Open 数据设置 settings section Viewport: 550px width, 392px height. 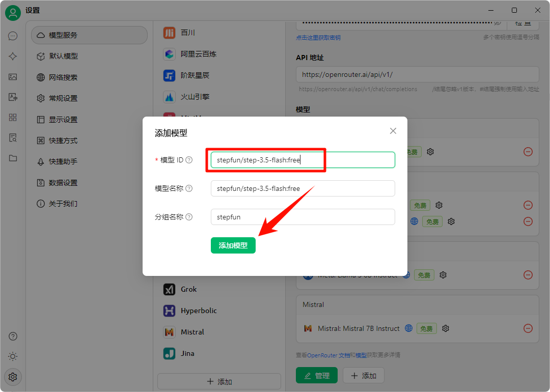click(x=89, y=183)
